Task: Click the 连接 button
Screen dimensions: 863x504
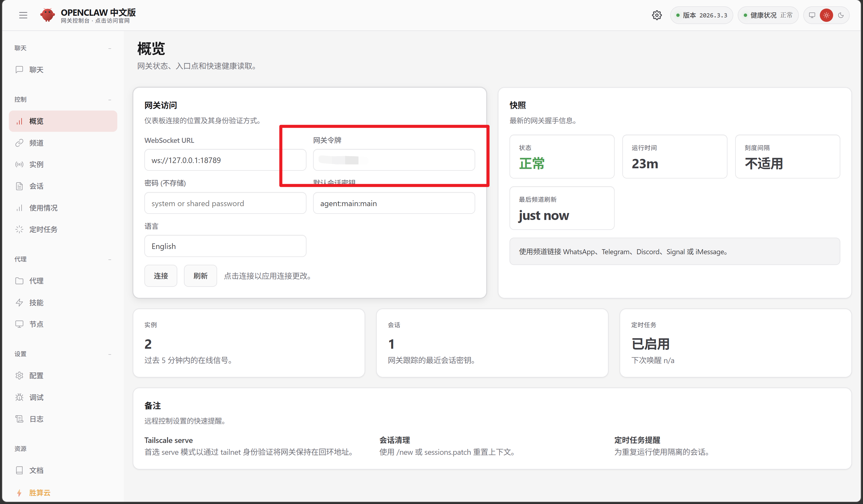Action: 161,276
